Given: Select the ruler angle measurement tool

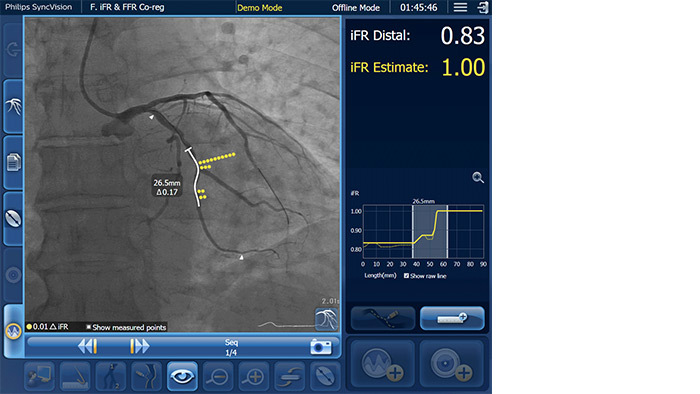Looking at the screenshot, I should coord(75,377).
